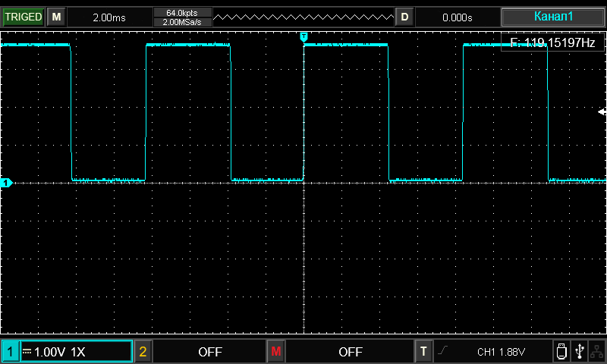Click the TRIGED trigger status indicator
Image resolution: width=607 pixels, height=364 pixels.
point(23,17)
